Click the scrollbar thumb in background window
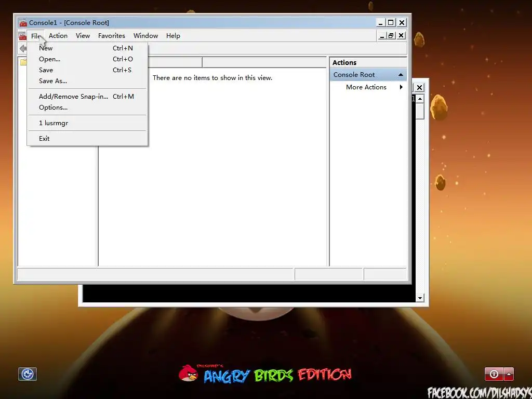 tap(420, 111)
